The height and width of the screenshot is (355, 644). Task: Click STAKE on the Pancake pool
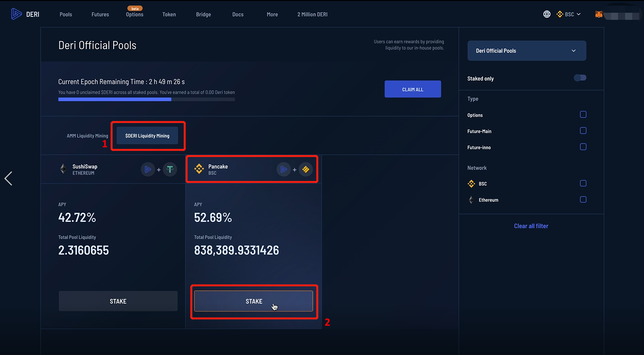(253, 301)
